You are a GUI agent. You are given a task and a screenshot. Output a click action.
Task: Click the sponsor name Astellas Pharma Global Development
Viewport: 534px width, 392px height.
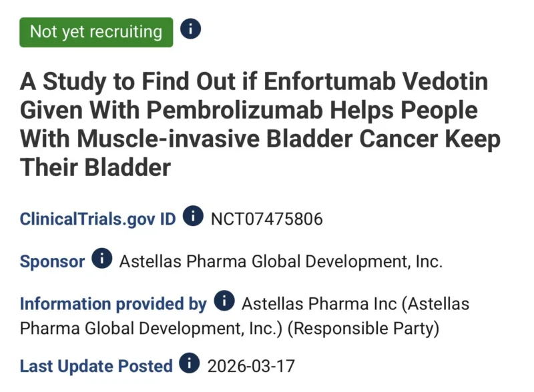point(280,261)
